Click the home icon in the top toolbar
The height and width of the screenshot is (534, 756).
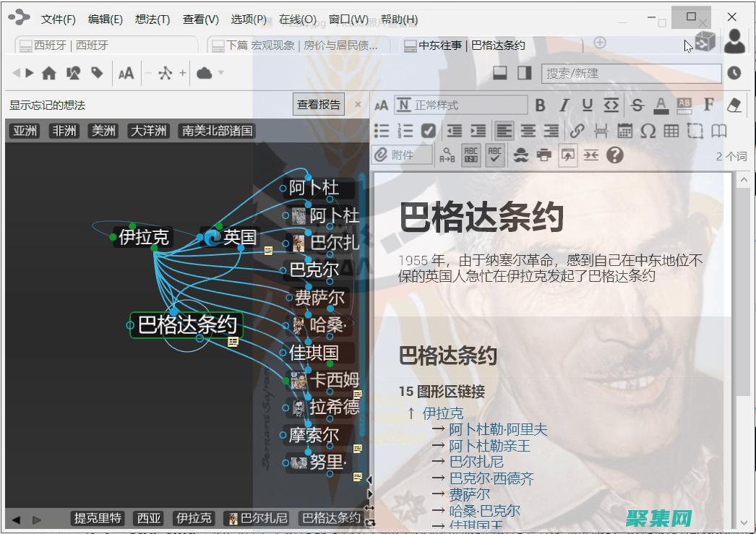49,72
